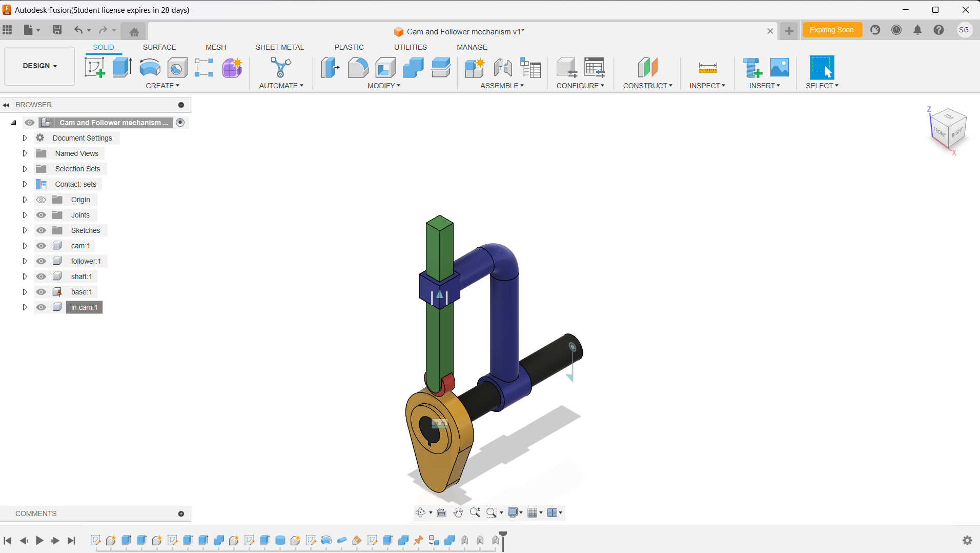Expand the COMMENTS panel
Viewport: 980px width, 553px height.
click(181, 513)
